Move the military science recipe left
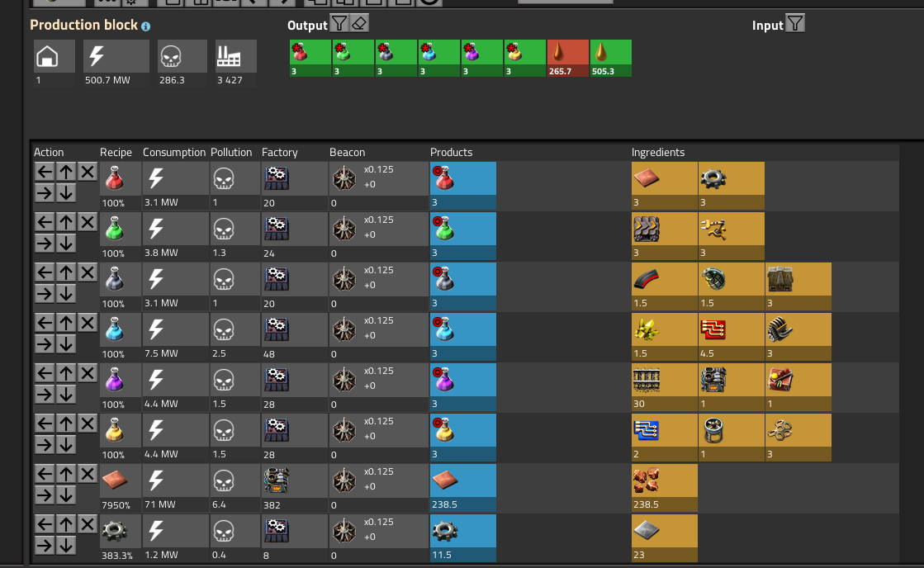 (x=45, y=272)
